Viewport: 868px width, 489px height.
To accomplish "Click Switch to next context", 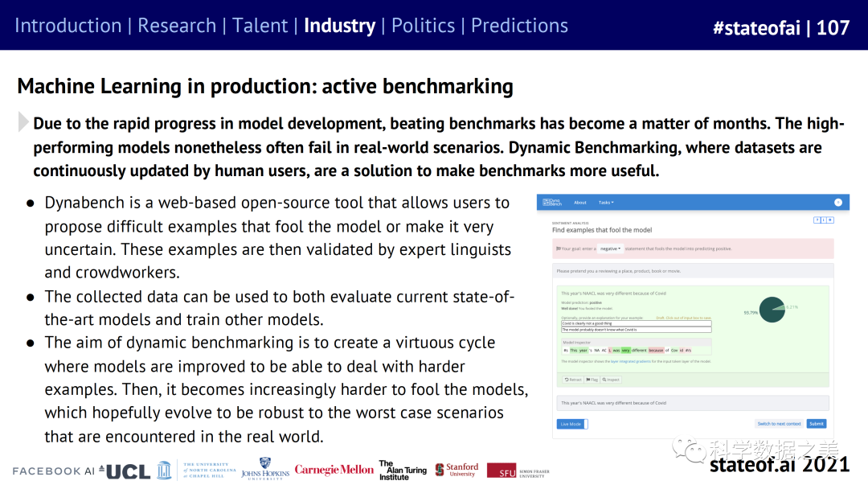I will [779, 424].
